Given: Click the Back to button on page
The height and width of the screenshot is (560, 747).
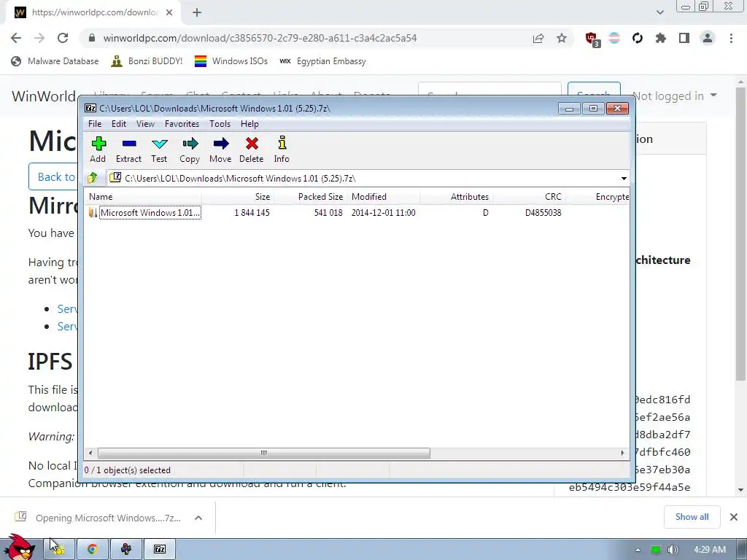Looking at the screenshot, I should [53, 176].
